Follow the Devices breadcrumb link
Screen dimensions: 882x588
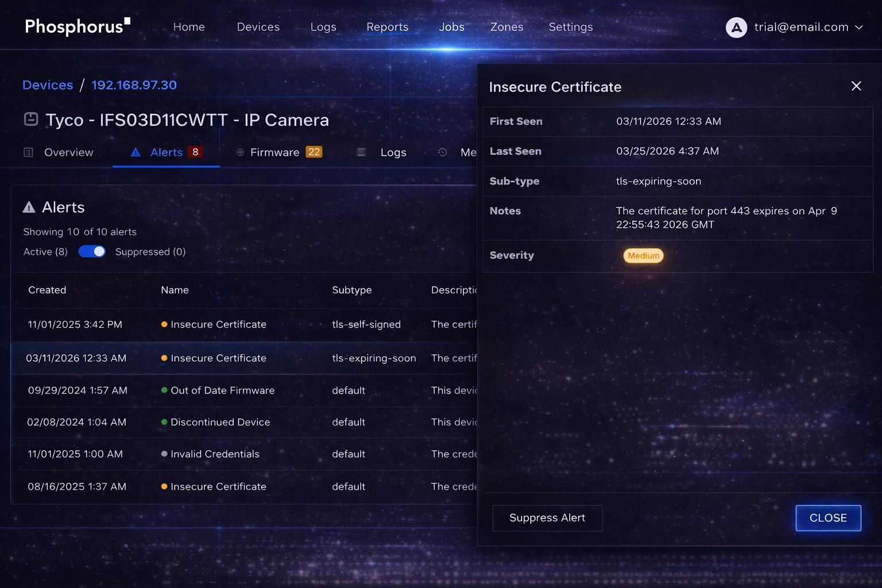[47, 84]
